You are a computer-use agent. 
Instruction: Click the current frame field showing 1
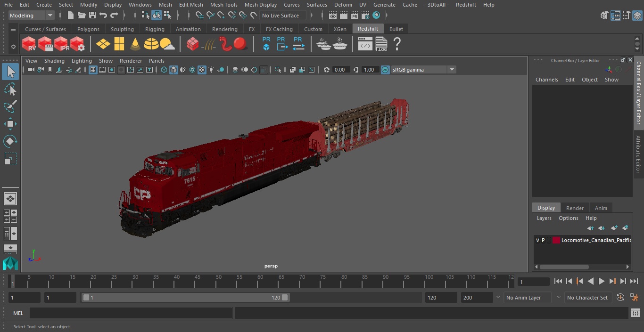coord(533,282)
